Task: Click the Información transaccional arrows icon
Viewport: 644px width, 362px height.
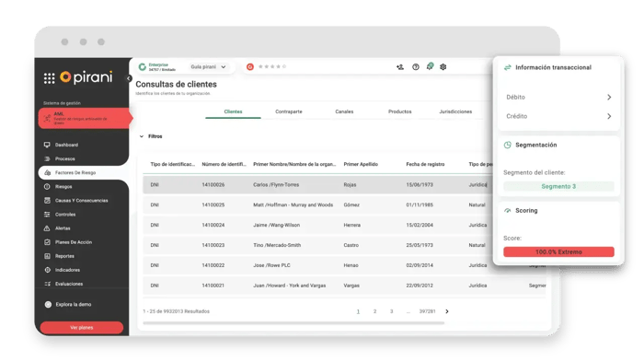Action: coord(508,67)
